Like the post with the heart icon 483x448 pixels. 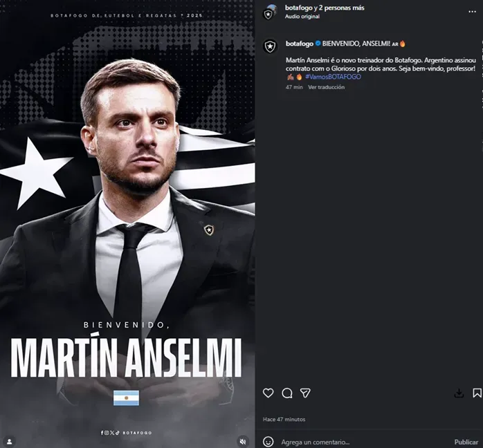(268, 393)
